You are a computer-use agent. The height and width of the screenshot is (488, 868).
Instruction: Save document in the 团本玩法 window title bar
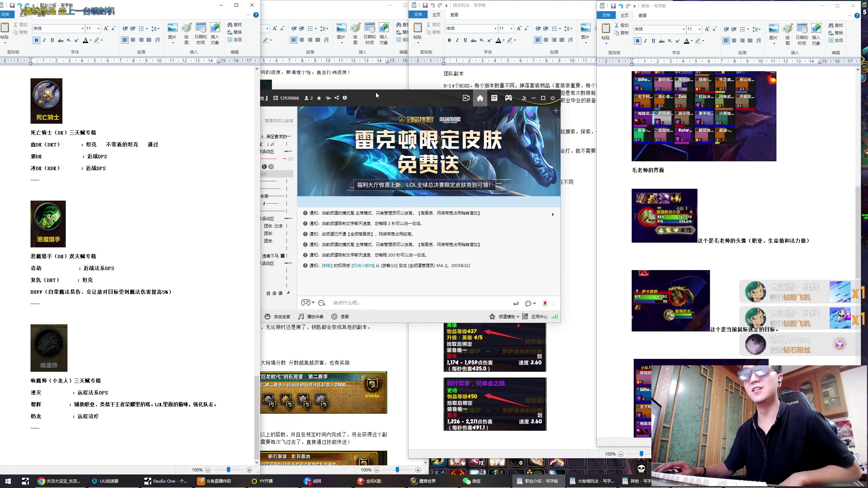[425, 5]
